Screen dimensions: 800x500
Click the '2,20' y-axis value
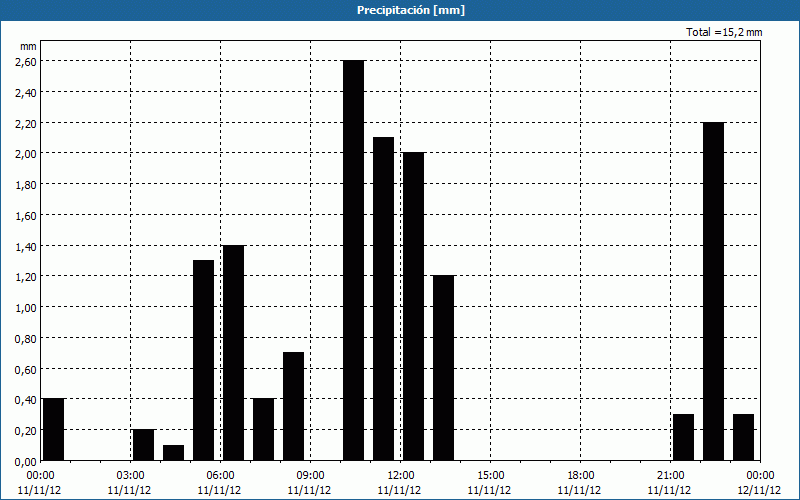pyautogui.click(x=27, y=123)
